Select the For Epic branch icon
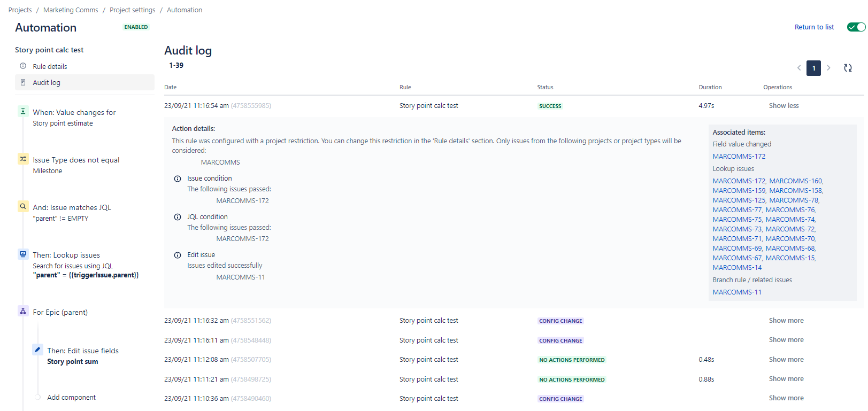 (23, 311)
